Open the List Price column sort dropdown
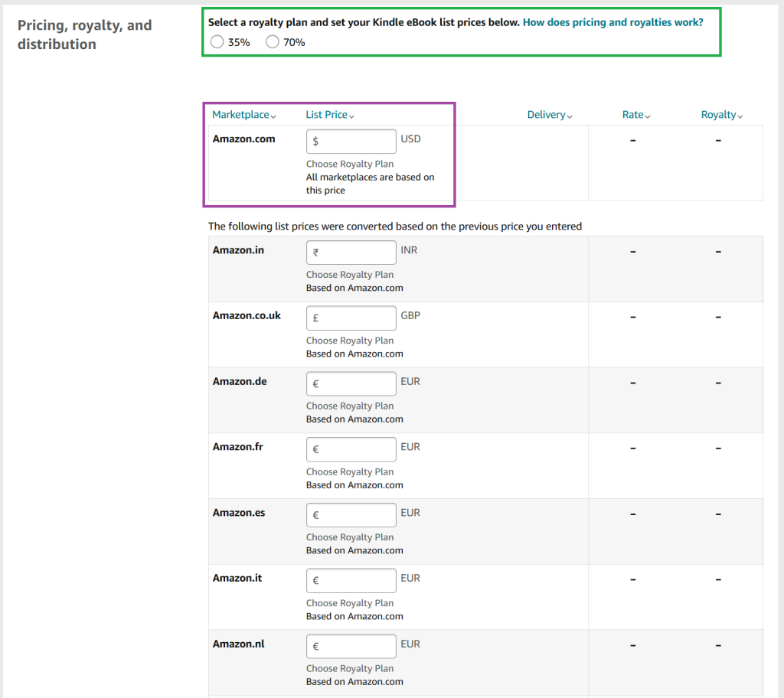The width and height of the screenshot is (784, 698). point(351,115)
